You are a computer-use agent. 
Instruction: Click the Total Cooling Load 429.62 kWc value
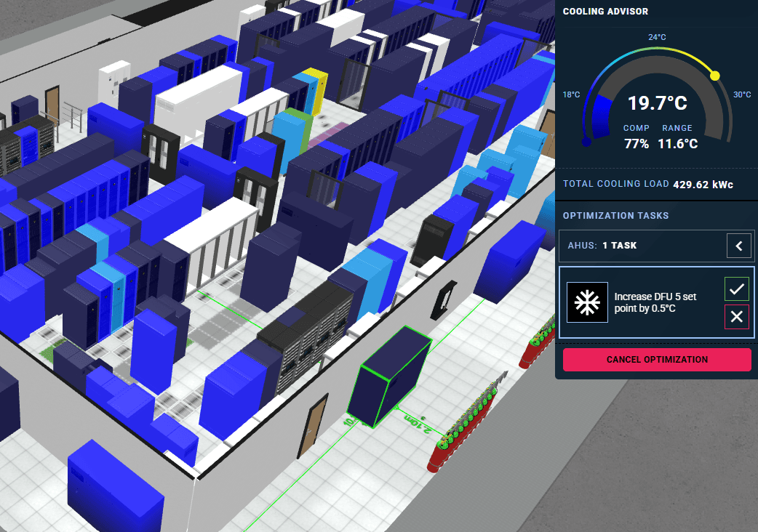pyautogui.click(x=703, y=185)
